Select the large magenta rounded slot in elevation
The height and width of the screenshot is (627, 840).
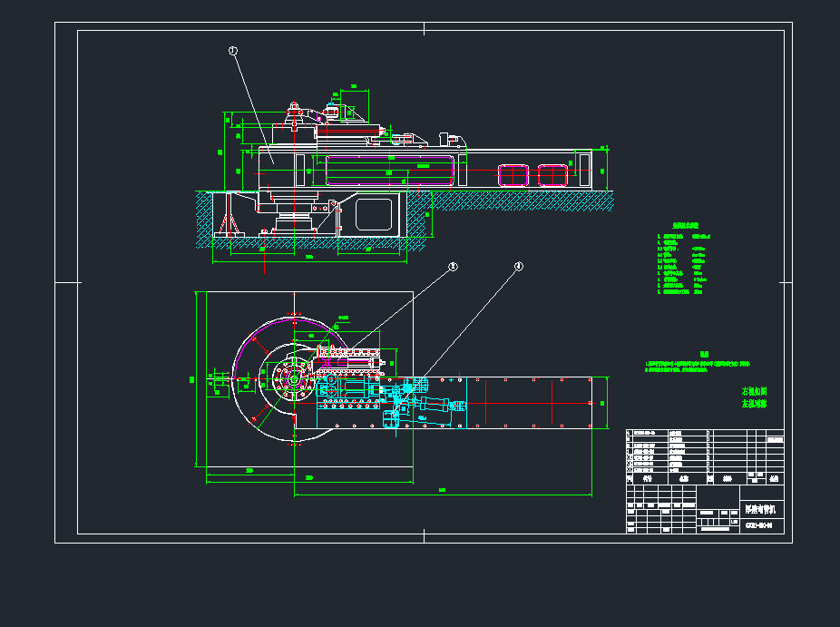(388, 170)
